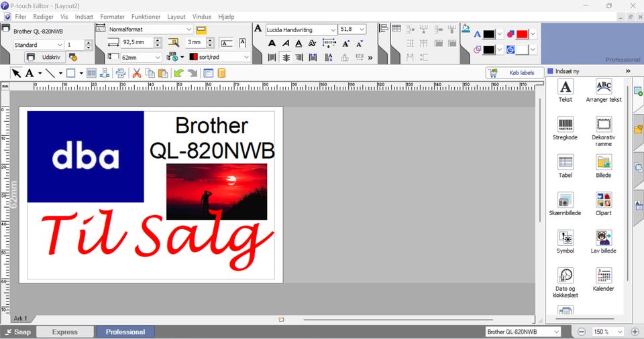The height and width of the screenshot is (339, 644).
Task: Insert a Tabel object from panel
Action: click(x=565, y=166)
